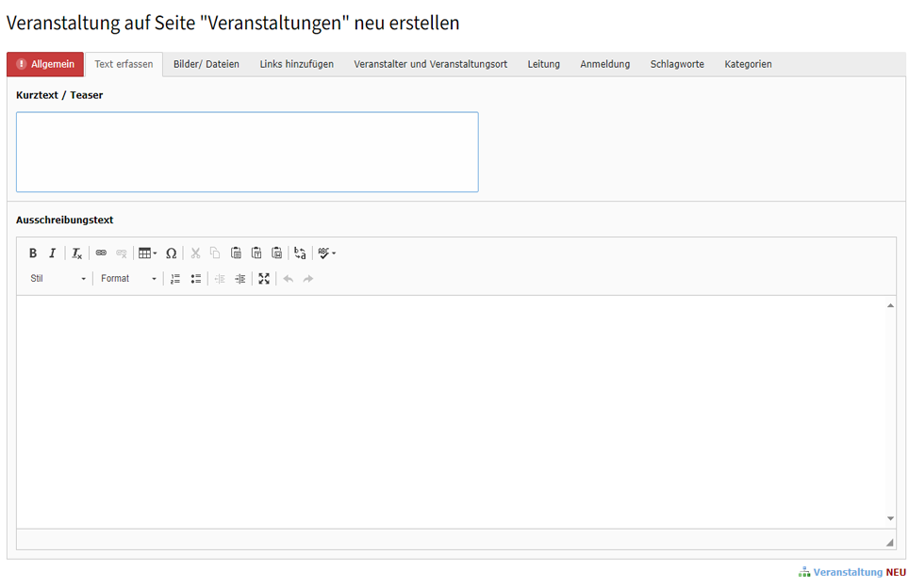The image size is (909, 588).
Task: Click the copy icon
Action: pos(215,253)
